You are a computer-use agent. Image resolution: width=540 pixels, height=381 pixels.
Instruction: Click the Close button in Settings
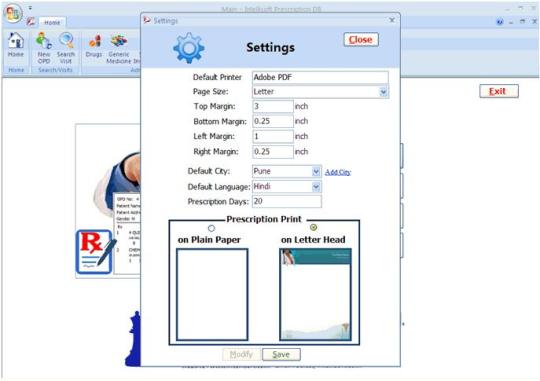pyautogui.click(x=361, y=40)
